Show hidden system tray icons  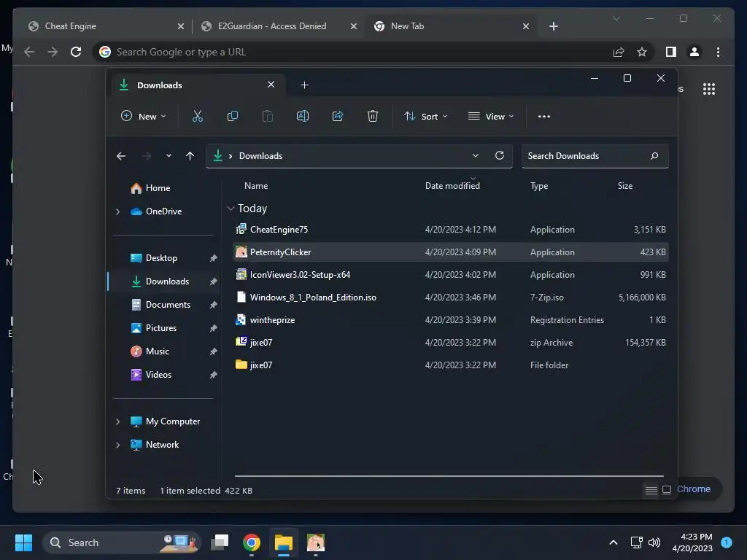614,542
